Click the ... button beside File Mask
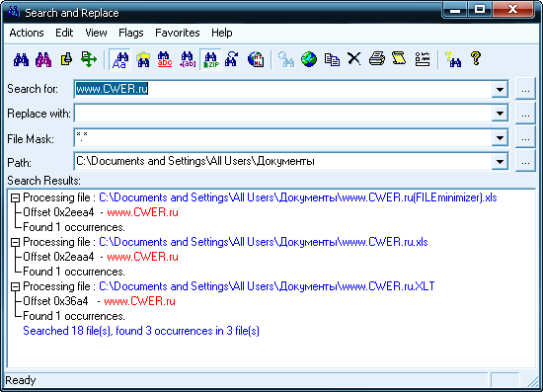Screen dimensions: 543x392 coord(525,138)
